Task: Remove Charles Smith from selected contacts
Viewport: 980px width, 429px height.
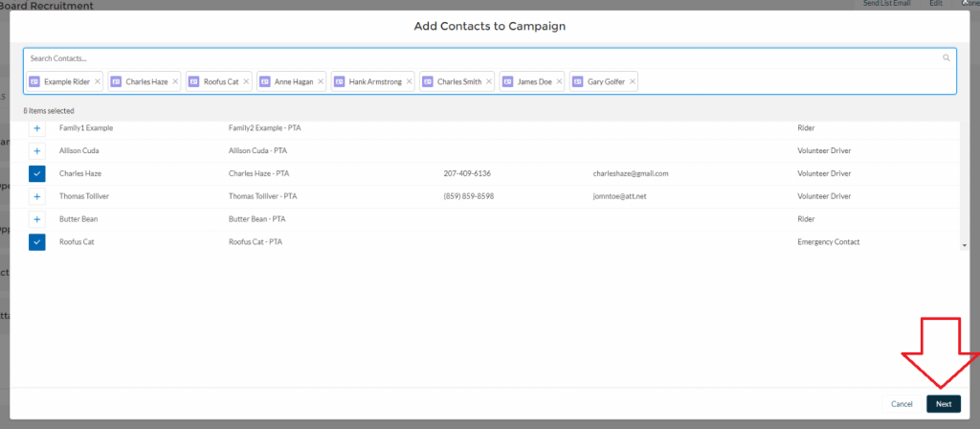Action: (490, 82)
